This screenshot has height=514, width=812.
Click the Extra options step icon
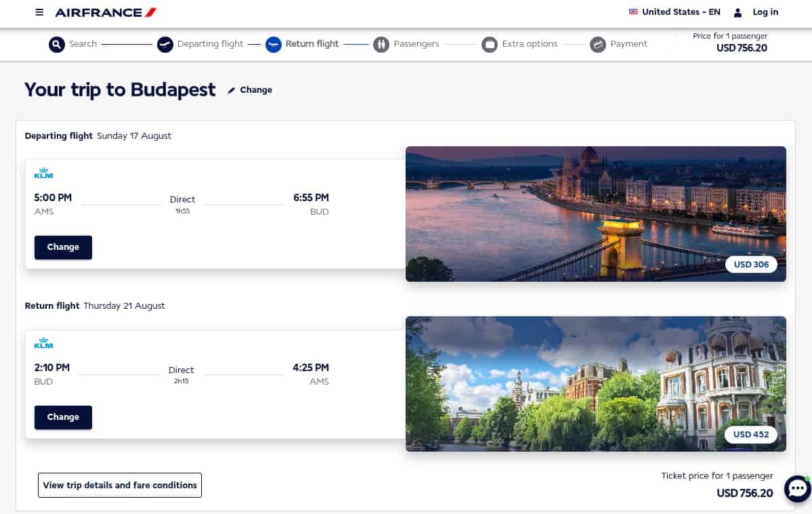tap(489, 43)
